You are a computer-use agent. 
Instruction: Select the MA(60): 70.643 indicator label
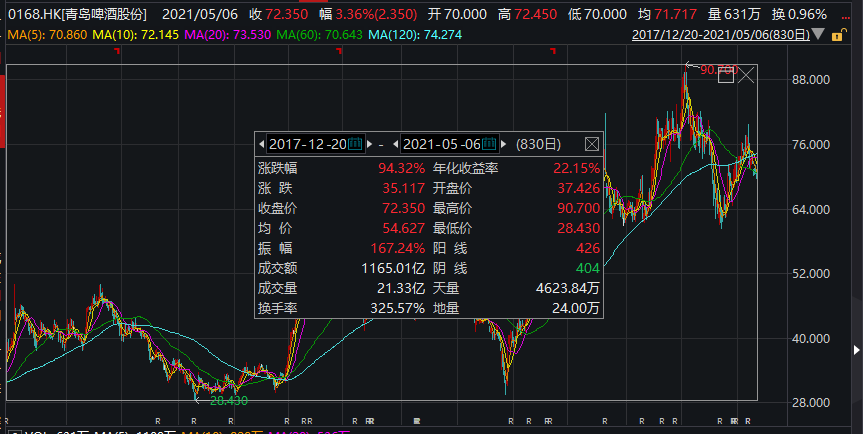320,35
